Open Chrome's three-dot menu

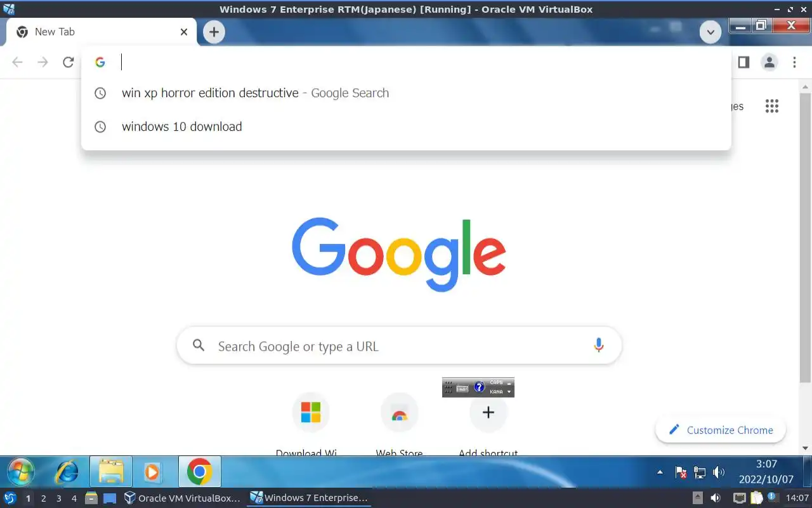(x=794, y=62)
